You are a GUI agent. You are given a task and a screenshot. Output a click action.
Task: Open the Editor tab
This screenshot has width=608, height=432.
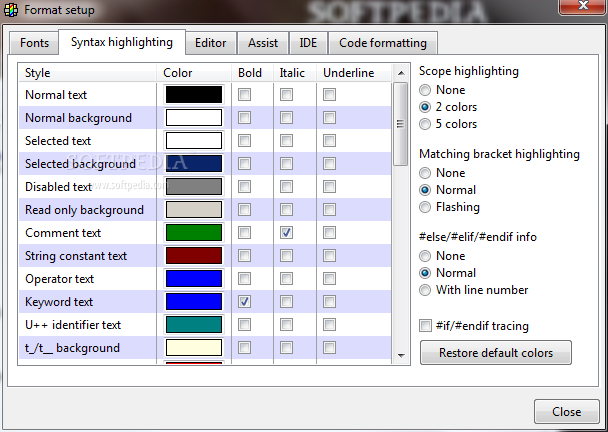click(211, 43)
